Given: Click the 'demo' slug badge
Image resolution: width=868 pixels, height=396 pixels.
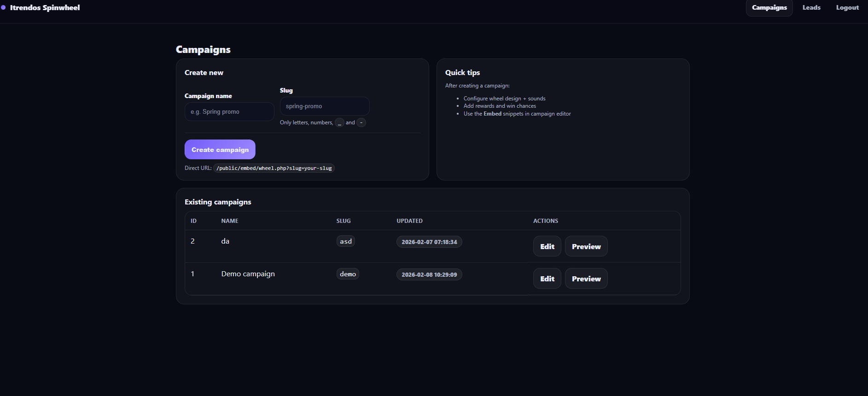Looking at the screenshot, I should [348, 274].
